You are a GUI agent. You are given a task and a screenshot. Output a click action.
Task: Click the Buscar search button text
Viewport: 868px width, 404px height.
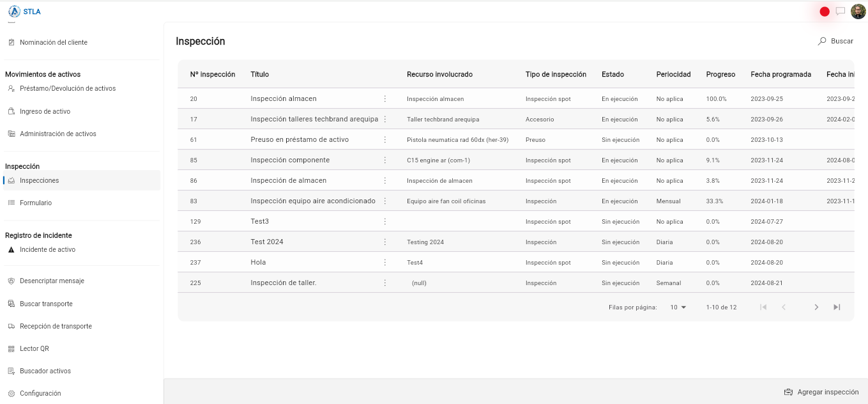tap(842, 41)
